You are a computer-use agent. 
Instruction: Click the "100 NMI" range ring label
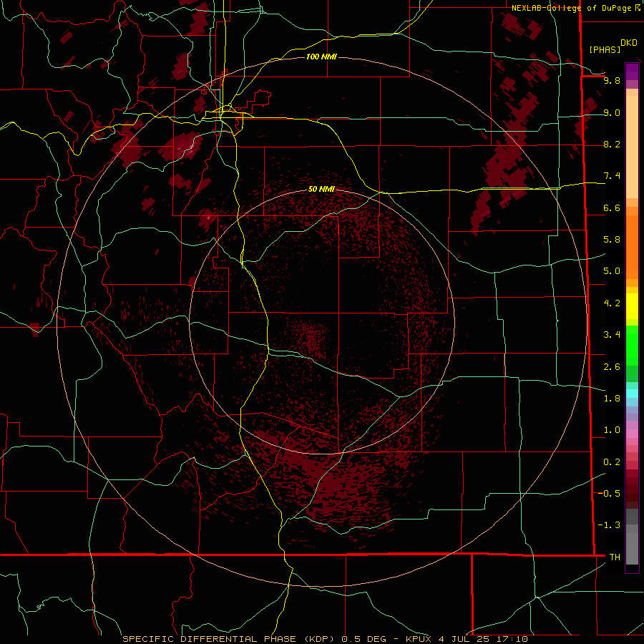coord(321,57)
